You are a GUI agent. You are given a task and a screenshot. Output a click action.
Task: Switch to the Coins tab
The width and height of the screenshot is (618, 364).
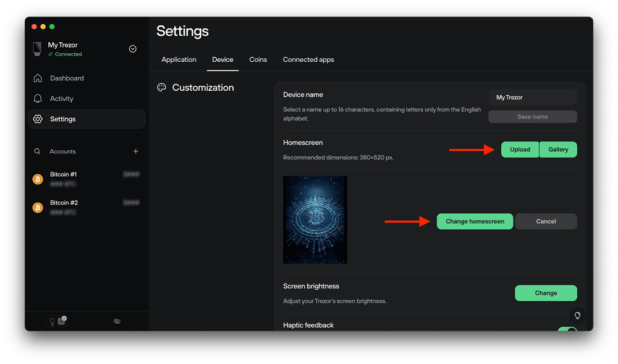click(x=258, y=59)
